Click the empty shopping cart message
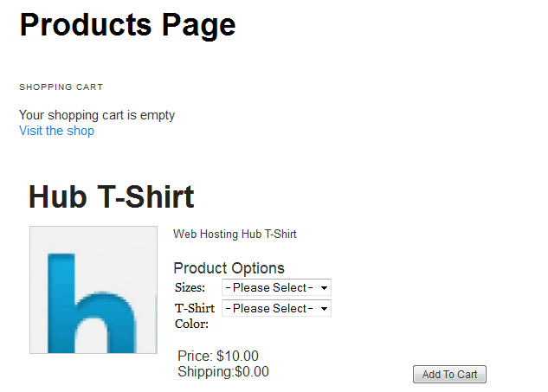548x392 pixels. point(97,115)
